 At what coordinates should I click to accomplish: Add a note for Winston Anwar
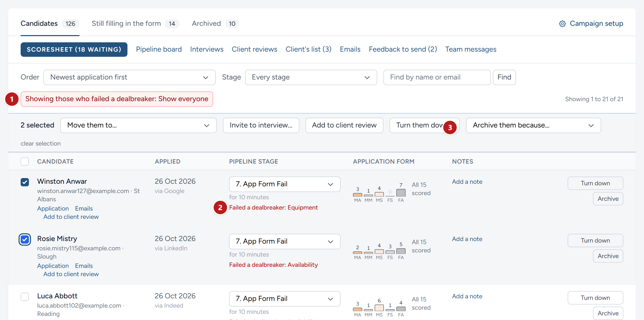pyautogui.click(x=467, y=182)
